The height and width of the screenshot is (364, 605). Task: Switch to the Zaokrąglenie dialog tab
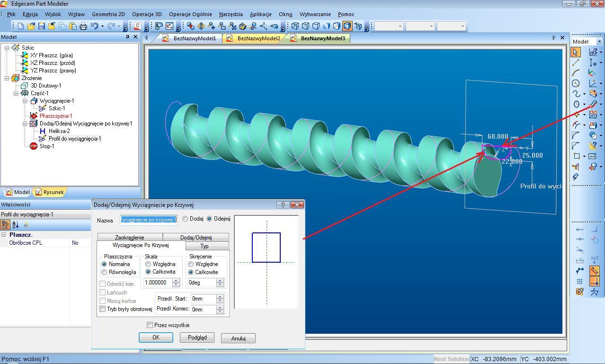[x=130, y=237]
